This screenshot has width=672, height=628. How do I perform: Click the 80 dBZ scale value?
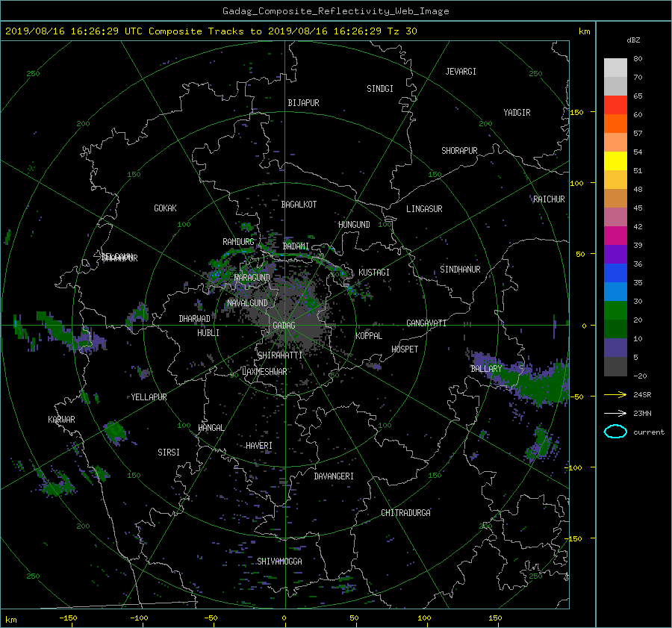638,59
